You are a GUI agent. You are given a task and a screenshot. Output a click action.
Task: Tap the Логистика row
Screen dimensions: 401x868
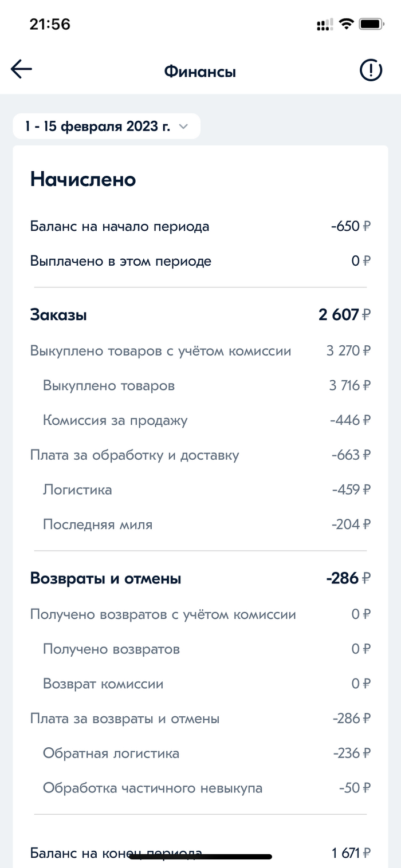77,490
